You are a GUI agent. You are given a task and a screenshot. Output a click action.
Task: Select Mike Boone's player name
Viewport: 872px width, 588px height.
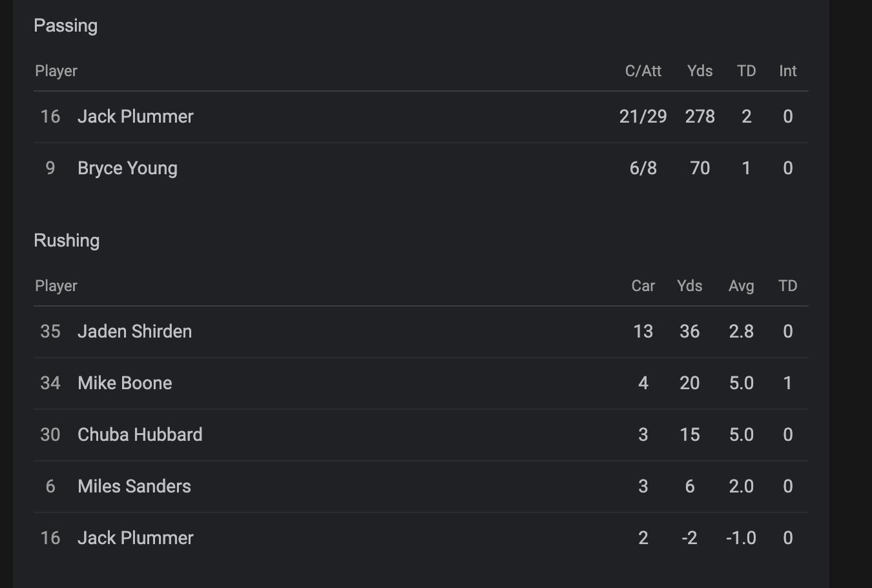click(x=125, y=383)
